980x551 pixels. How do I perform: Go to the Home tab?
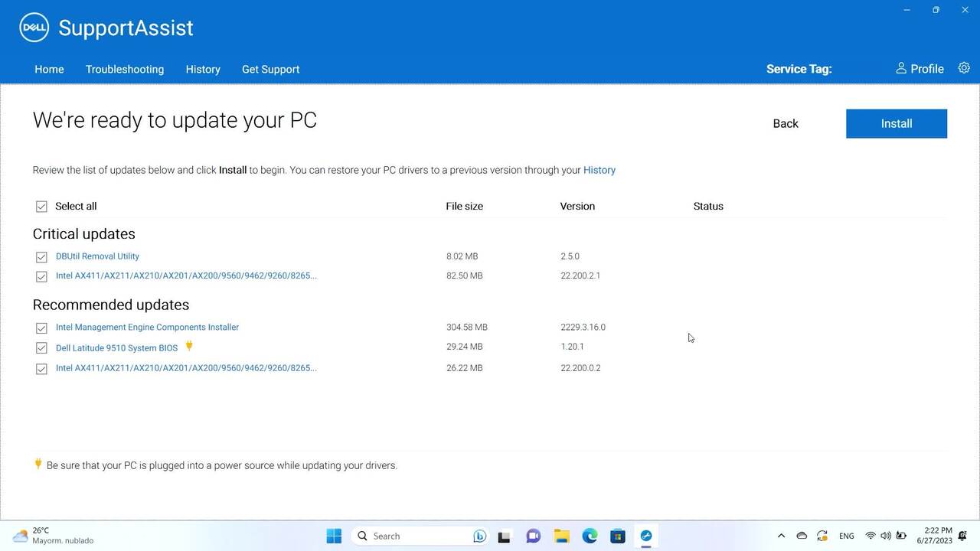point(49,69)
